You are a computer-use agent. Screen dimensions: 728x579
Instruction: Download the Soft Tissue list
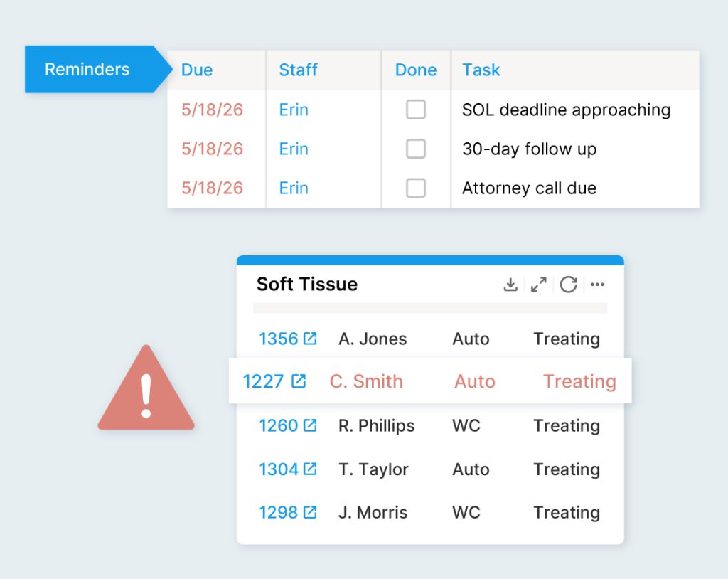point(510,285)
